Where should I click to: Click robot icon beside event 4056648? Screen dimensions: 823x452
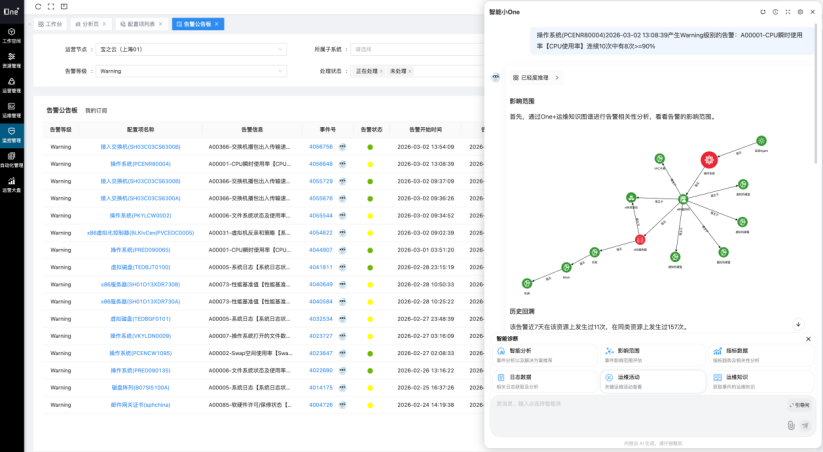342,164
